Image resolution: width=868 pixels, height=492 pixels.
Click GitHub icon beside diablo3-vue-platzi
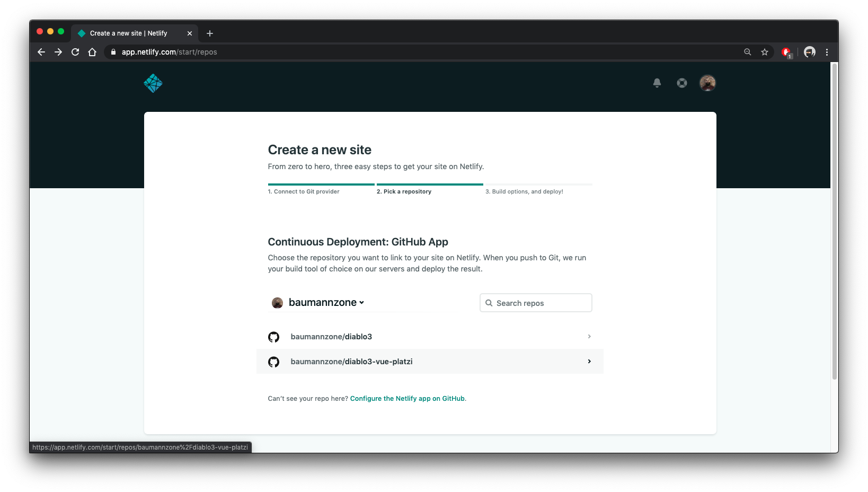[x=273, y=362]
